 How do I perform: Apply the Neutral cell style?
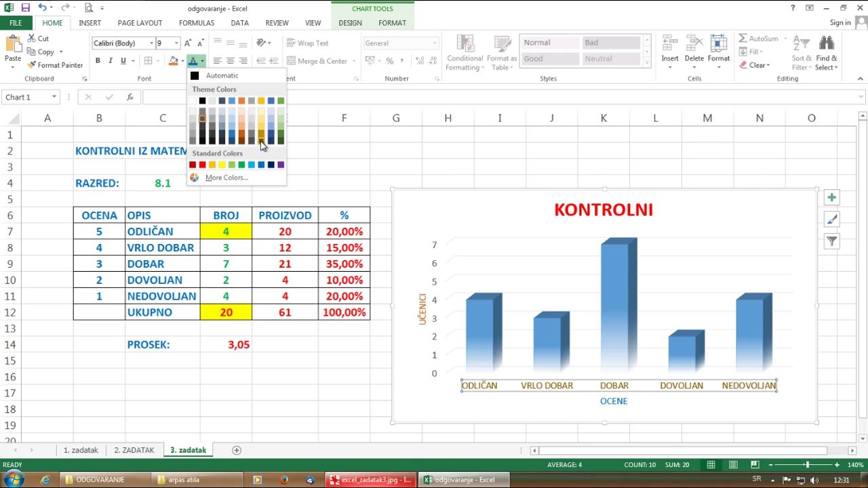(x=612, y=59)
